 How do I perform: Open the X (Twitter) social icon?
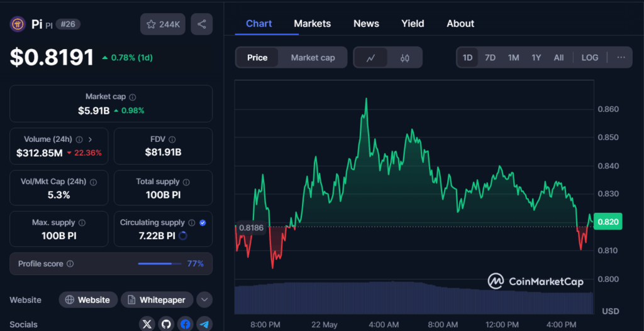(x=147, y=325)
